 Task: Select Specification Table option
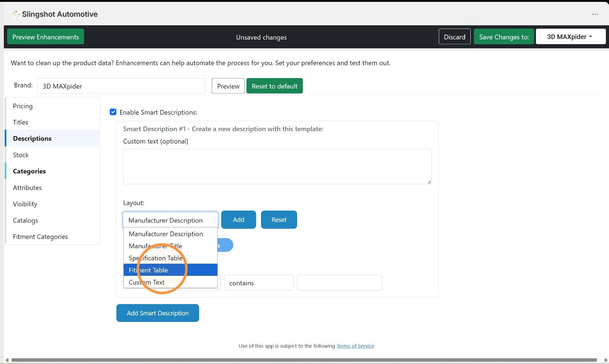pyautogui.click(x=170, y=258)
